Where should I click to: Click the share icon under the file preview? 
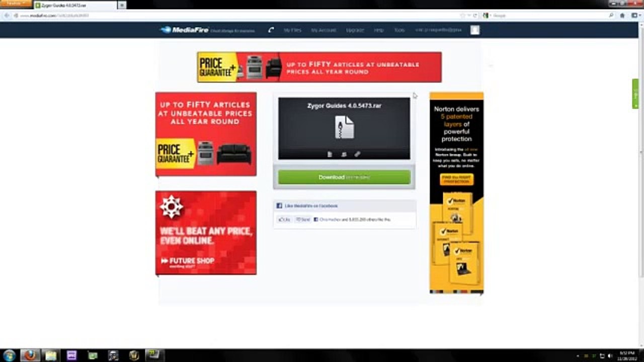tap(344, 154)
